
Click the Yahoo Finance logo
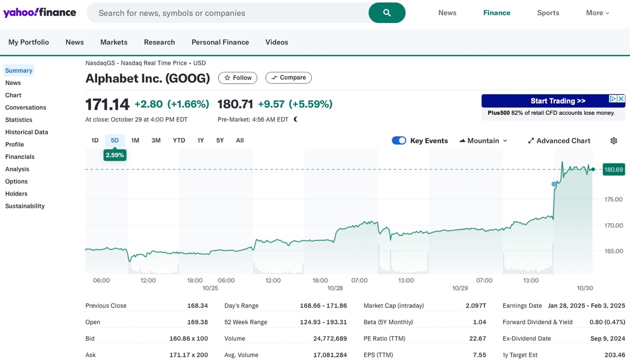[x=39, y=12]
